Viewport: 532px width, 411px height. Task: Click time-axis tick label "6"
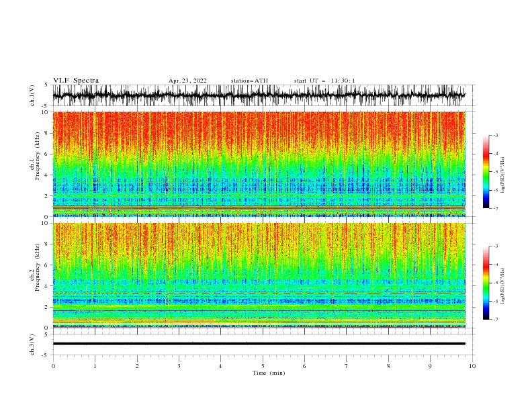pos(304,366)
